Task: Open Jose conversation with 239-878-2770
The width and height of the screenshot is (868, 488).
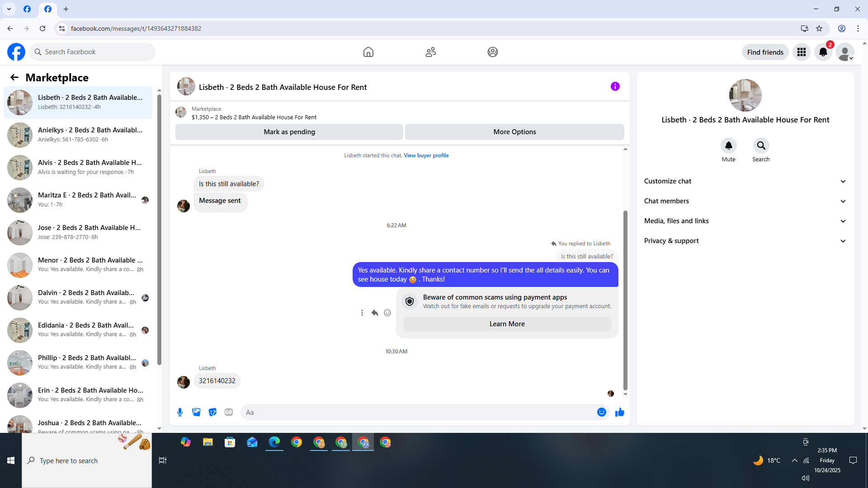Action: click(78, 232)
